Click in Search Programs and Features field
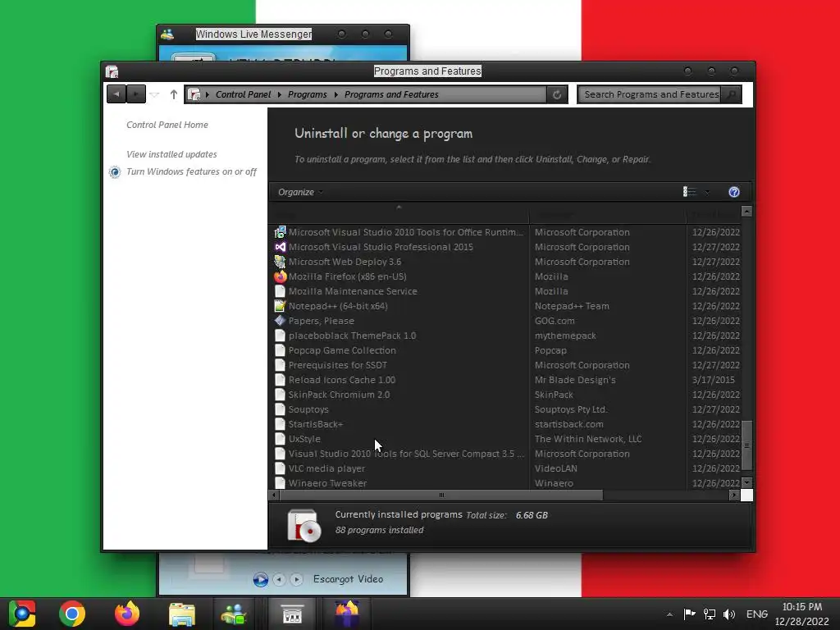 [x=650, y=94]
